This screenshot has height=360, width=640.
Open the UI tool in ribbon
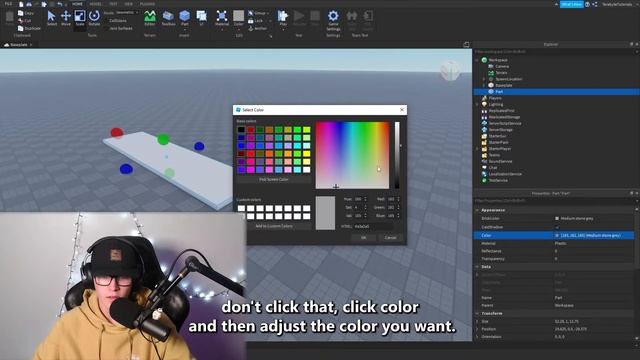coord(201,18)
